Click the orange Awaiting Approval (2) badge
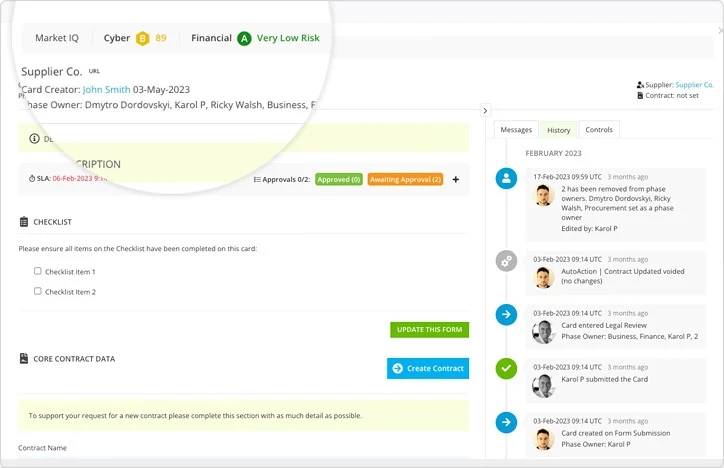This screenshot has height=468, width=724. [405, 180]
